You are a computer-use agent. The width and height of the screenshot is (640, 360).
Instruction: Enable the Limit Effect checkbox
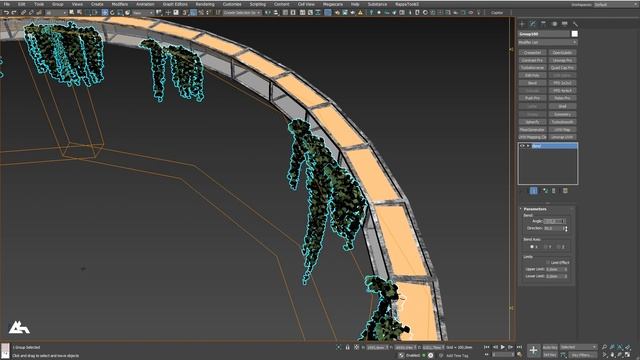(548, 262)
